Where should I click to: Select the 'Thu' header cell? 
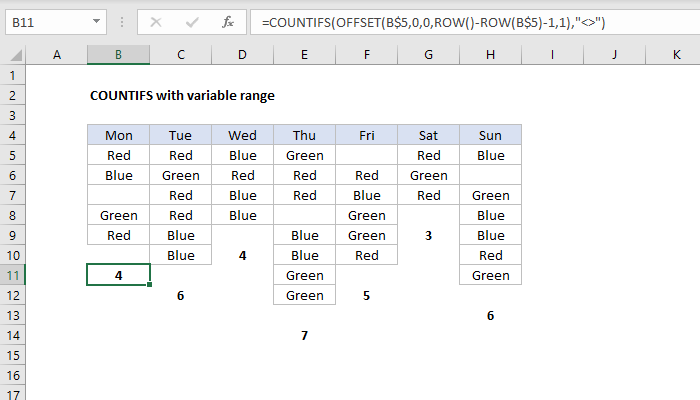pyautogui.click(x=304, y=135)
